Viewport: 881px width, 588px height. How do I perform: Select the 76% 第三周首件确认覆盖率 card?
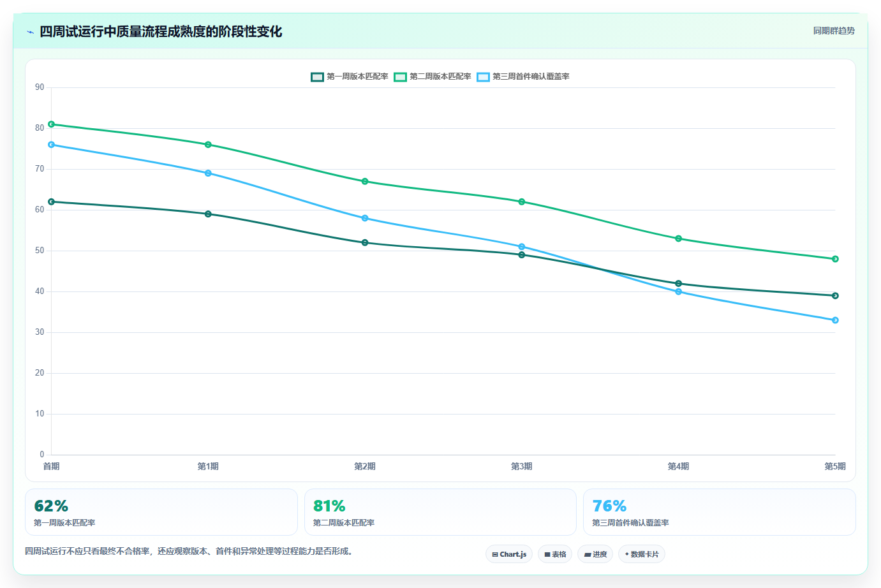(x=720, y=512)
